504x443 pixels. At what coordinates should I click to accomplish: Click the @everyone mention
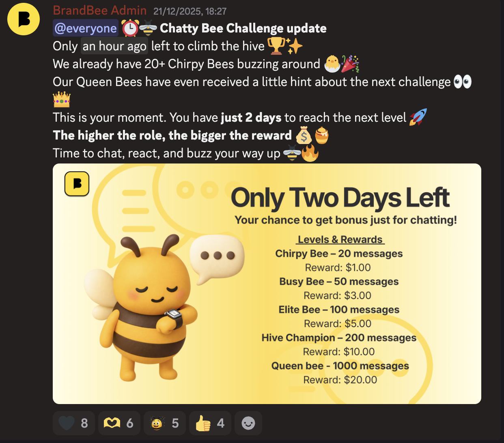[x=86, y=28]
